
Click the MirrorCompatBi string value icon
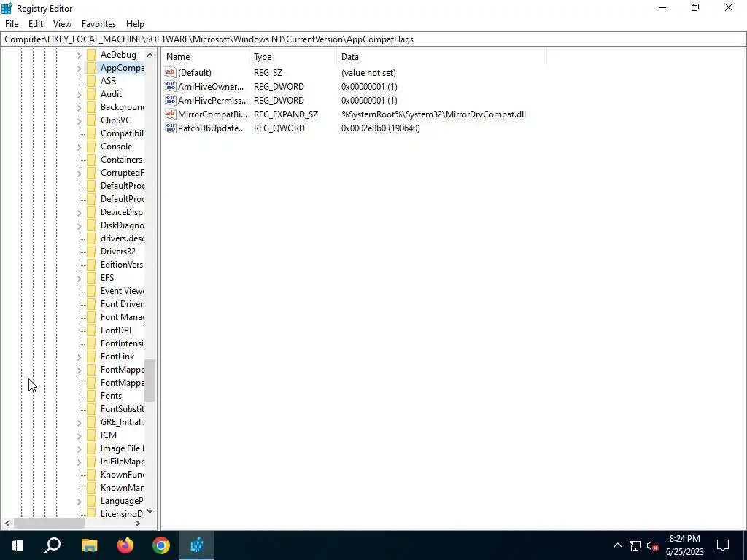pyautogui.click(x=171, y=114)
